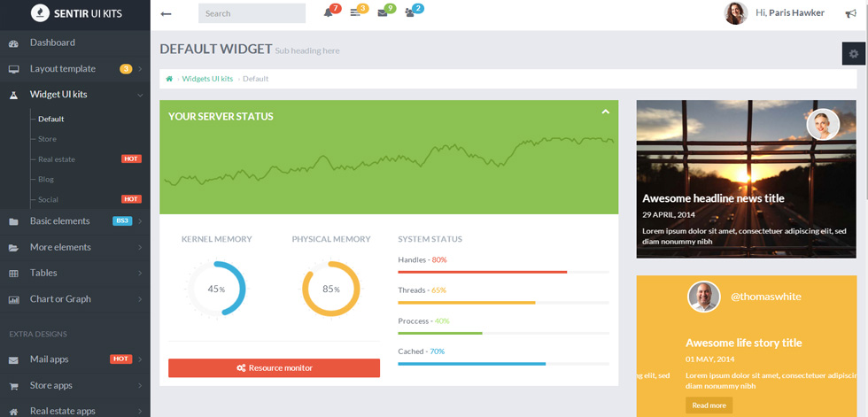Click the Physical Memory 85% donut chart
Viewport: 868px width, 417px height.
coord(331,289)
